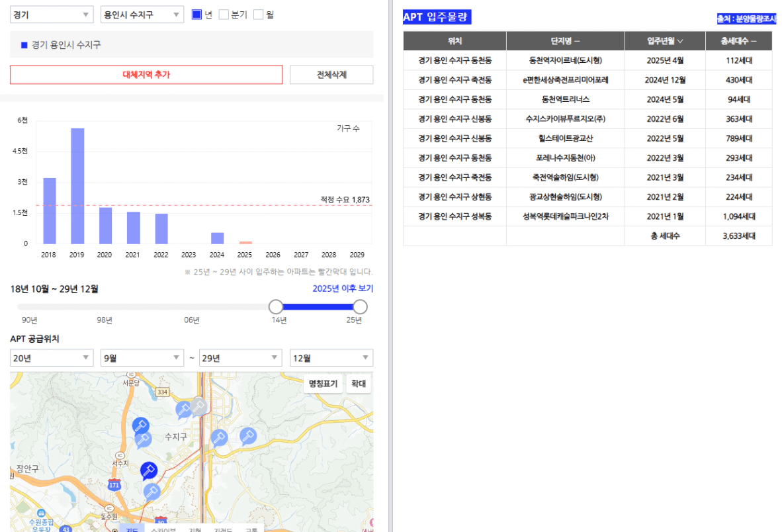Click the 2021 bar in the chart
Screen dimensions: 782x532
pos(133,228)
